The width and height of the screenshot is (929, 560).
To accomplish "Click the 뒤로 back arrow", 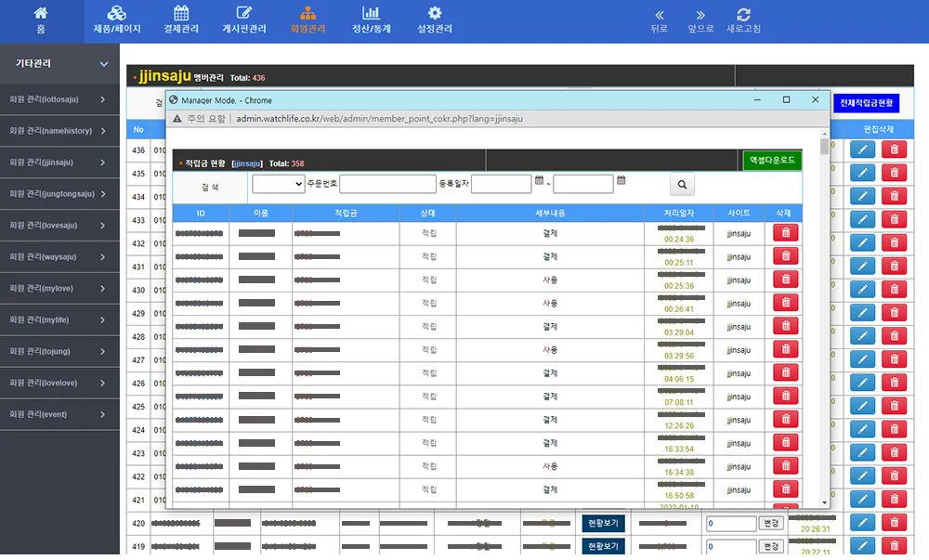I will (x=659, y=20).
